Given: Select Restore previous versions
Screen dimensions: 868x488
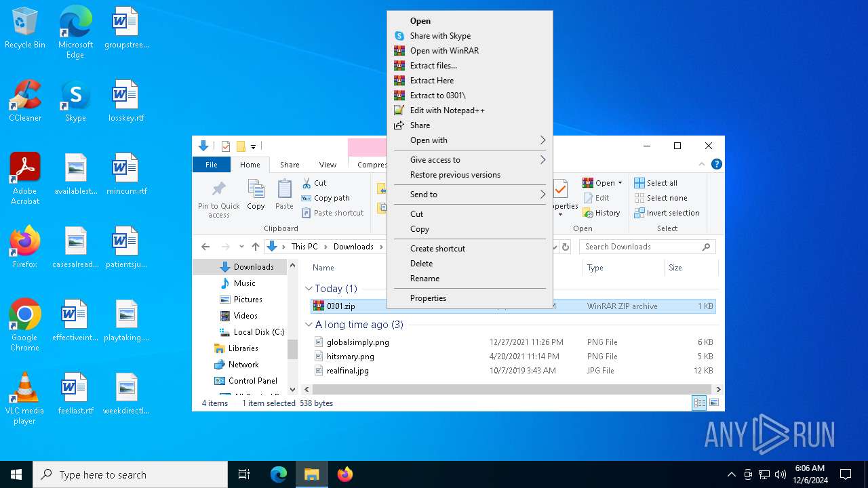Looking at the screenshot, I should (x=470, y=175).
